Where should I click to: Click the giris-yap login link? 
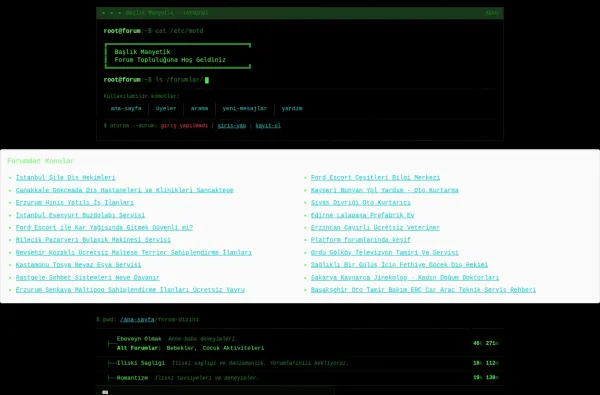pos(232,126)
